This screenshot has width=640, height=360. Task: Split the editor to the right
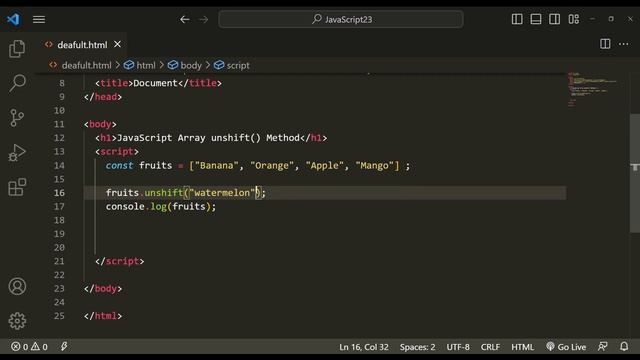point(605,44)
